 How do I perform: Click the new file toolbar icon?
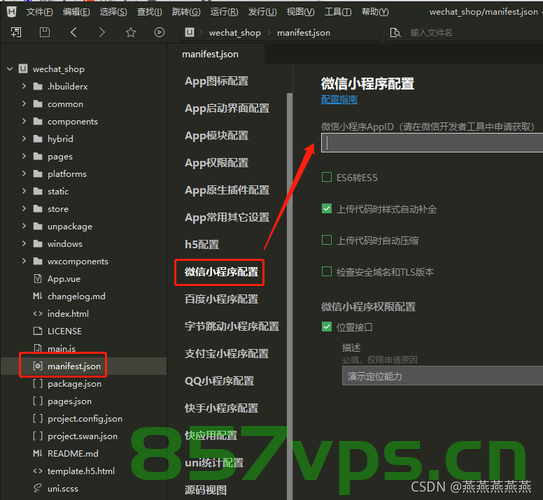16,33
